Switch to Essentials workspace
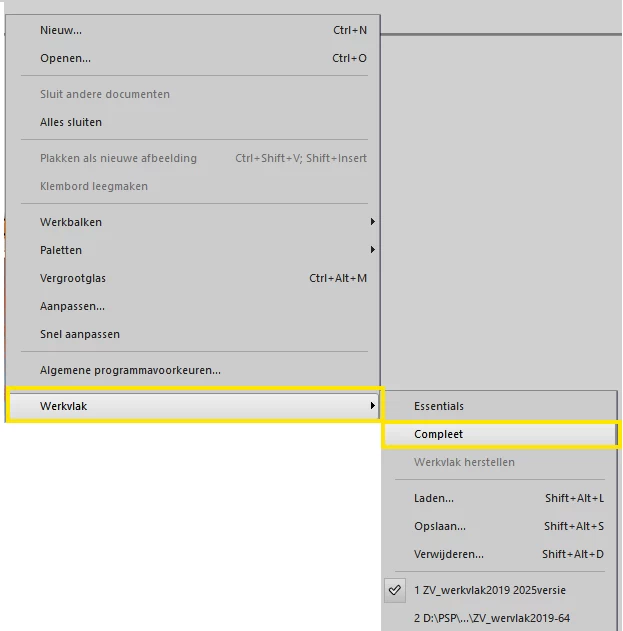Screen dimensions: 623x631 499,406
